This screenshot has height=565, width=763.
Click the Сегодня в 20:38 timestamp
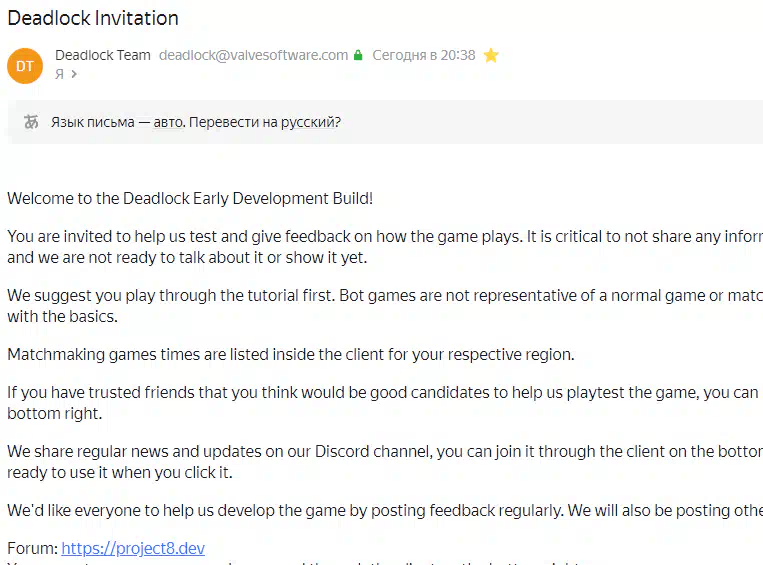424,55
